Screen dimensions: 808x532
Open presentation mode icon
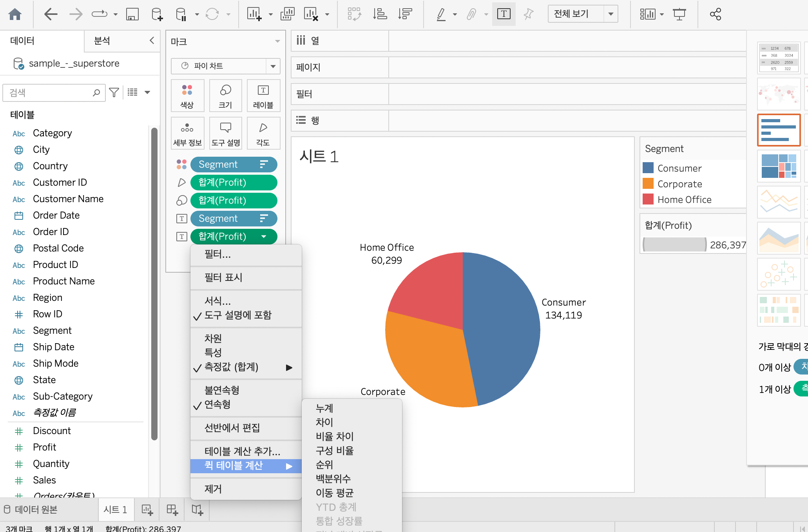coord(679,14)
